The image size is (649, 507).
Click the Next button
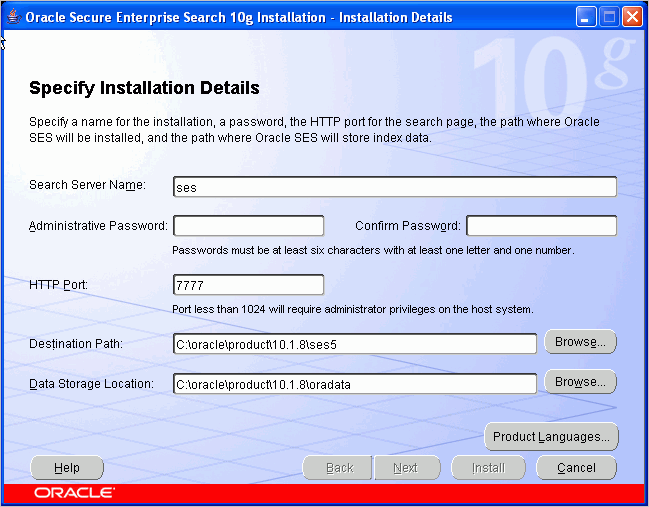(x=407, y=468)
